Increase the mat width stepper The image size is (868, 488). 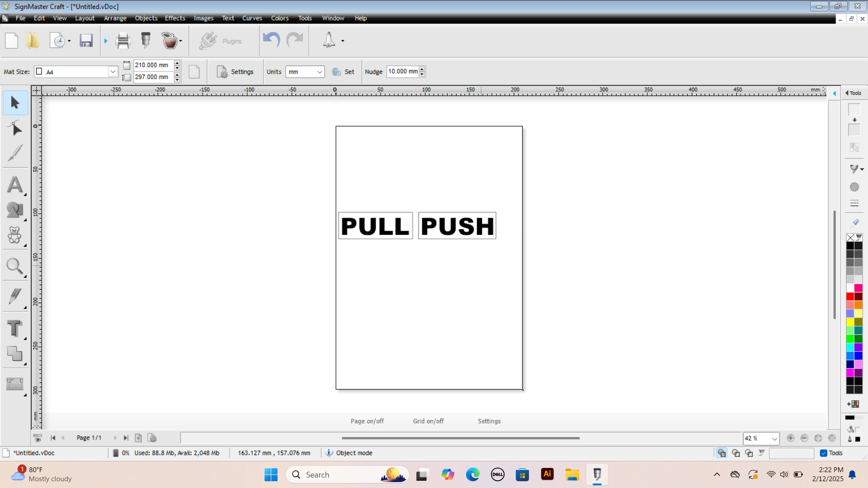coord(177,62)
